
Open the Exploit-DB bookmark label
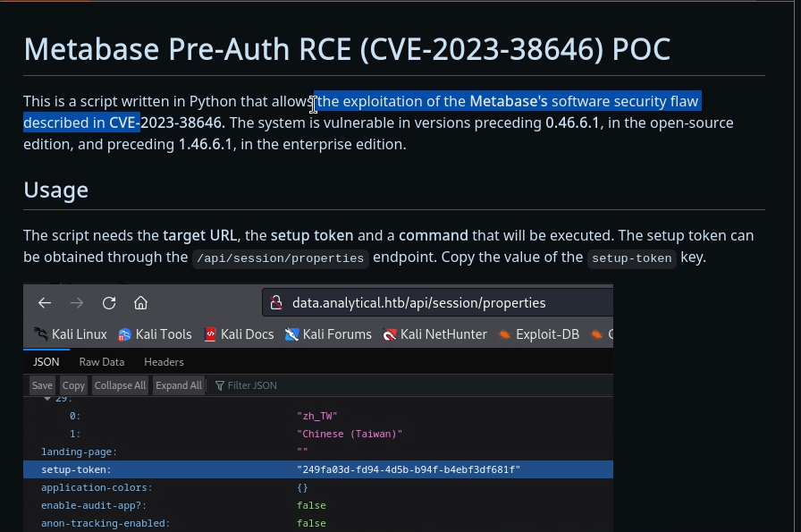tap(548, 334)
